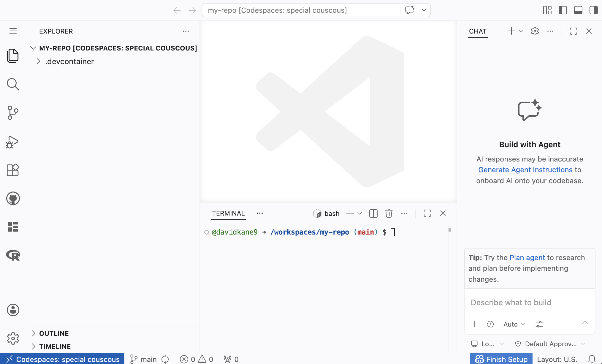Open the GitHub panel icon

click(13, 198)
